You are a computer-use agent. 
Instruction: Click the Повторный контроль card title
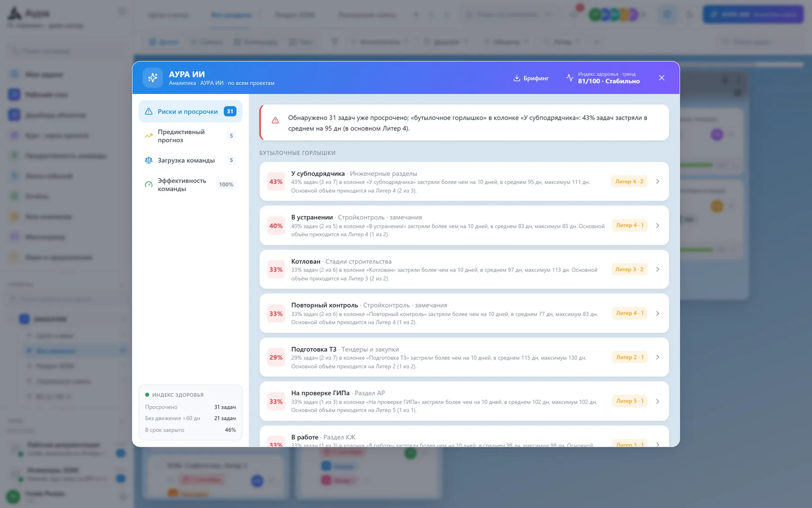(324, 305)
